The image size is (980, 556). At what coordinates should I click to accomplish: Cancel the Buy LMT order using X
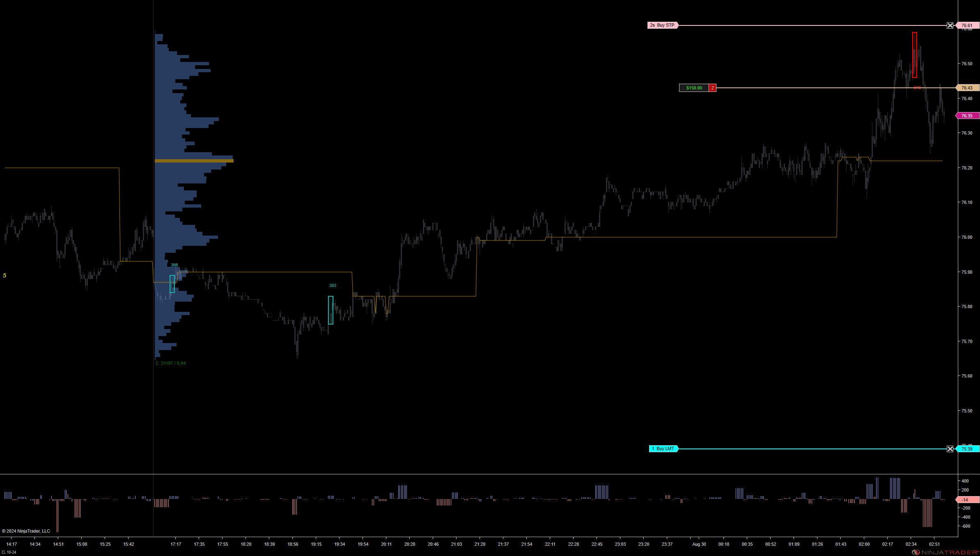(x=950, y=449)
